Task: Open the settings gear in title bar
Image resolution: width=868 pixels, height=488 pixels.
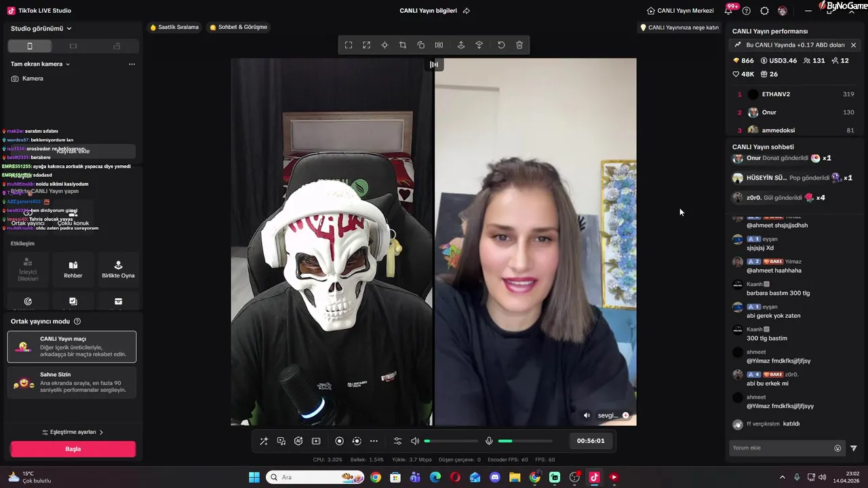Action: tap(764, 11)
